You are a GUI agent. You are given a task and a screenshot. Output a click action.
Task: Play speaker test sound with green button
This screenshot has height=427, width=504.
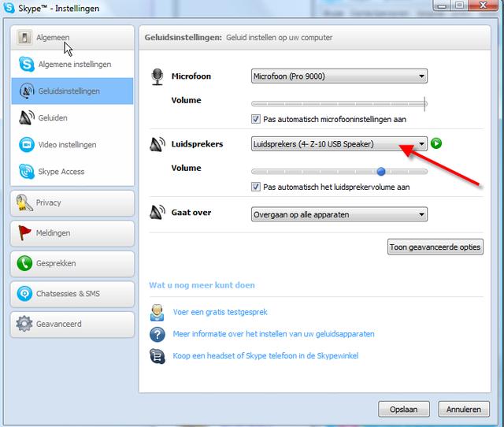(x=436, y=143)
